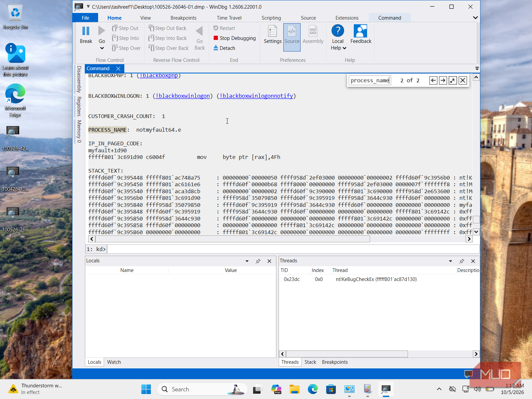Image resolution: width=532 pixels, height=399 pixels.
Task: Click Step Into in Flow Control
Action: [x=125, y=38]
